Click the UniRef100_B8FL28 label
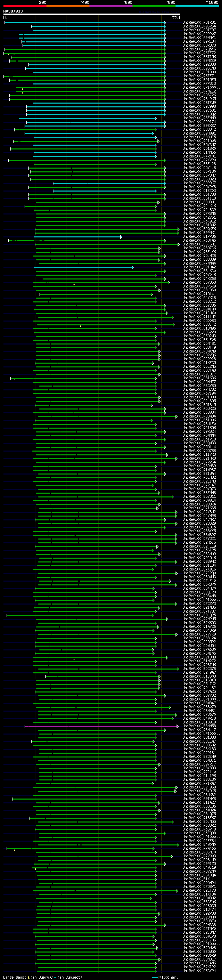222x980 pixels. (x=199, y=164)
